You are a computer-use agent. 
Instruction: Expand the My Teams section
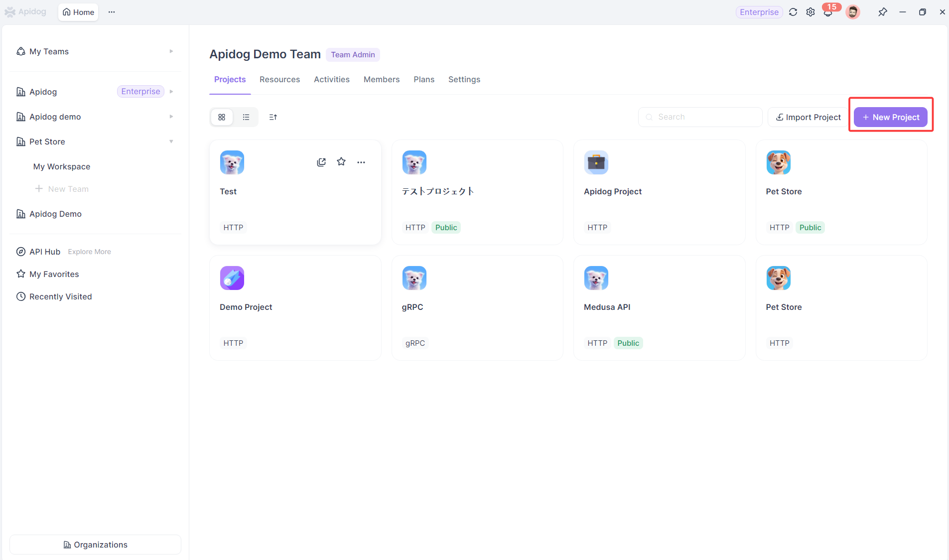coord(171,51)
